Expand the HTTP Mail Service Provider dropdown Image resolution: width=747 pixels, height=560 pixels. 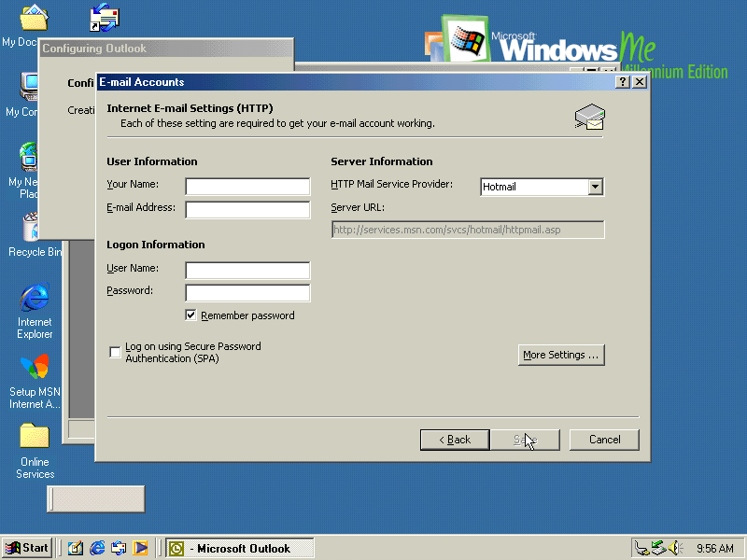click(x=596, y=187)
